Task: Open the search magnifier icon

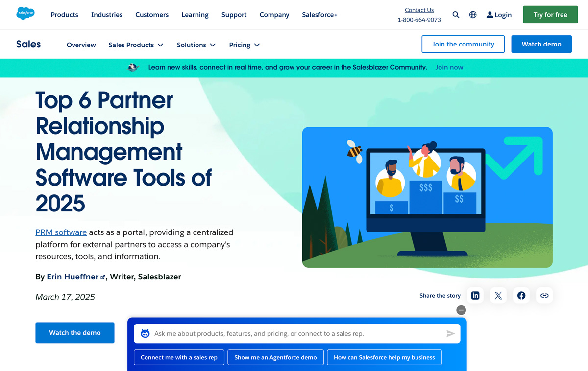Action: [x=456, y=15]
